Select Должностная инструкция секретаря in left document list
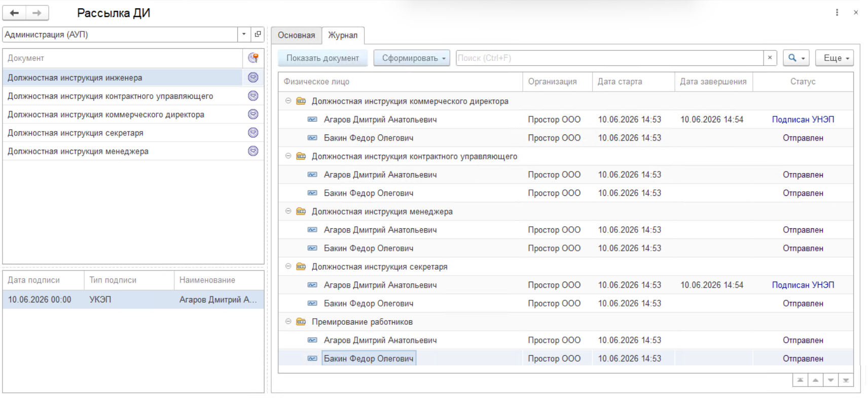 point(133,132)
